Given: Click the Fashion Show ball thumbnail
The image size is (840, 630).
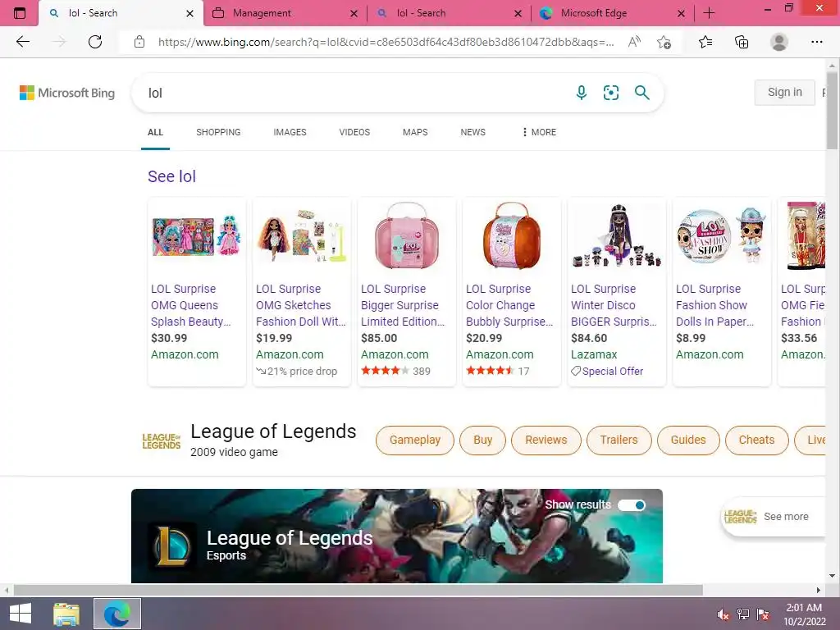Looking at the screenshot, I should (722, 235).
